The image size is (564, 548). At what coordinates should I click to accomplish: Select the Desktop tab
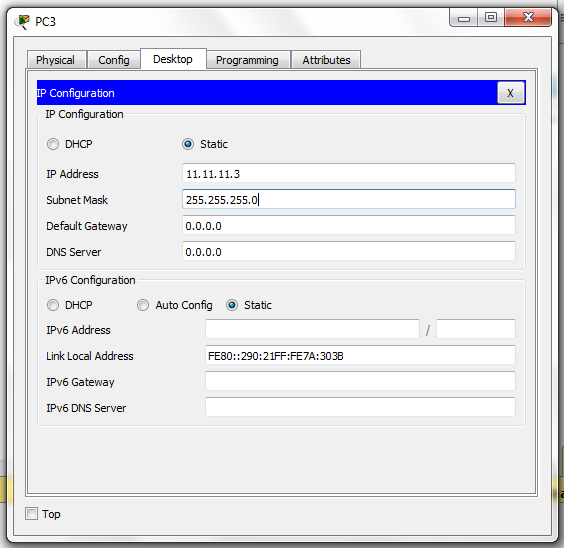173,59
